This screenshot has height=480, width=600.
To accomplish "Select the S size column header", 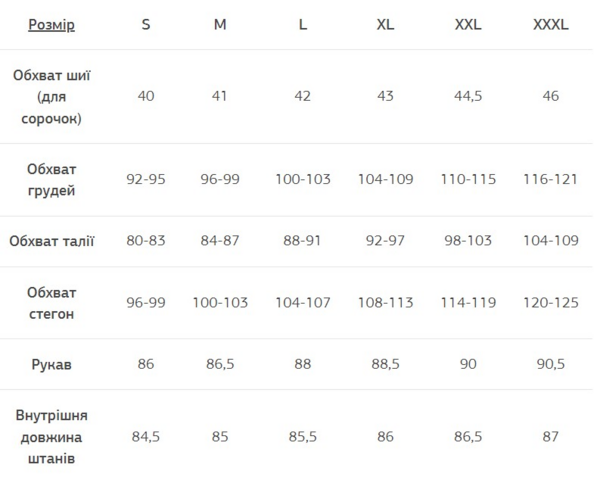I will click(x=146, y=25).
